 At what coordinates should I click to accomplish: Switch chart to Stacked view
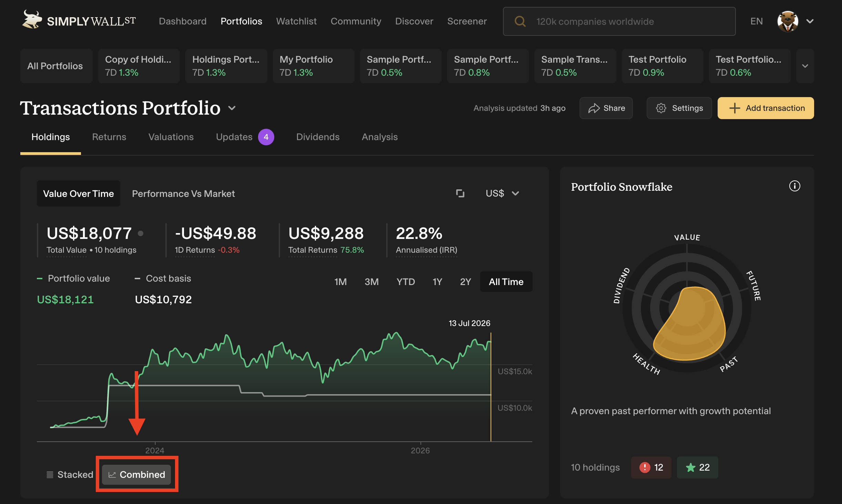coord(70,474)
